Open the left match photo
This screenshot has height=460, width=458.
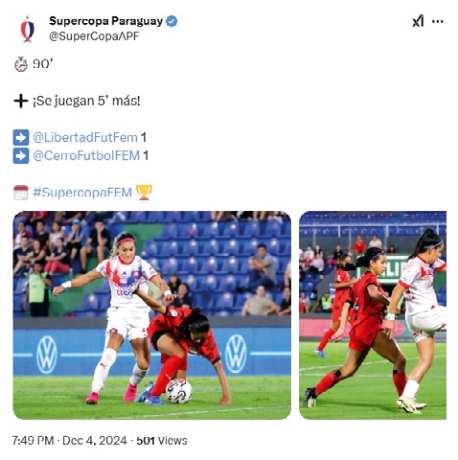152,315
